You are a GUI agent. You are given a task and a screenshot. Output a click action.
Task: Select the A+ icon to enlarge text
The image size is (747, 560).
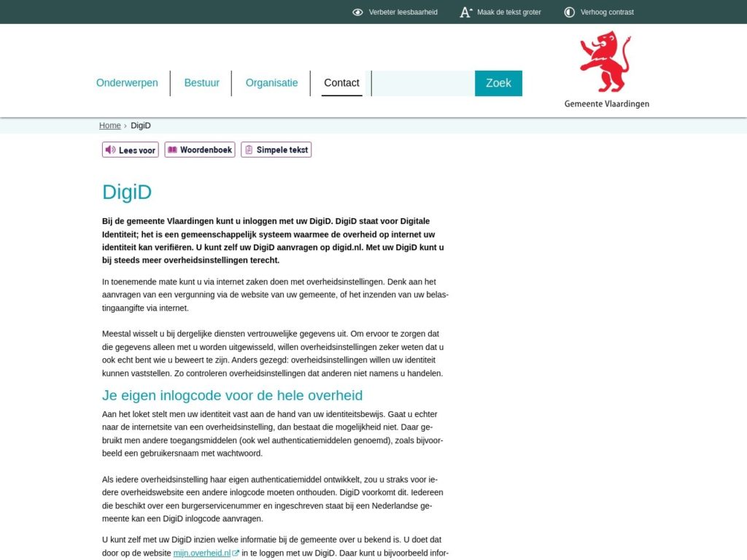point(465,12)
